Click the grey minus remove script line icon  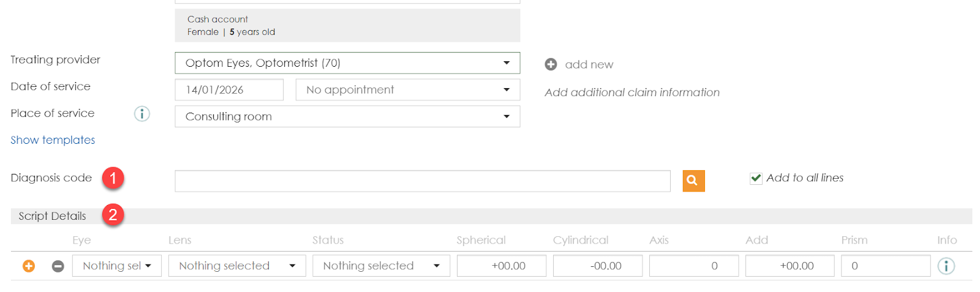click(x=58, y=266)
